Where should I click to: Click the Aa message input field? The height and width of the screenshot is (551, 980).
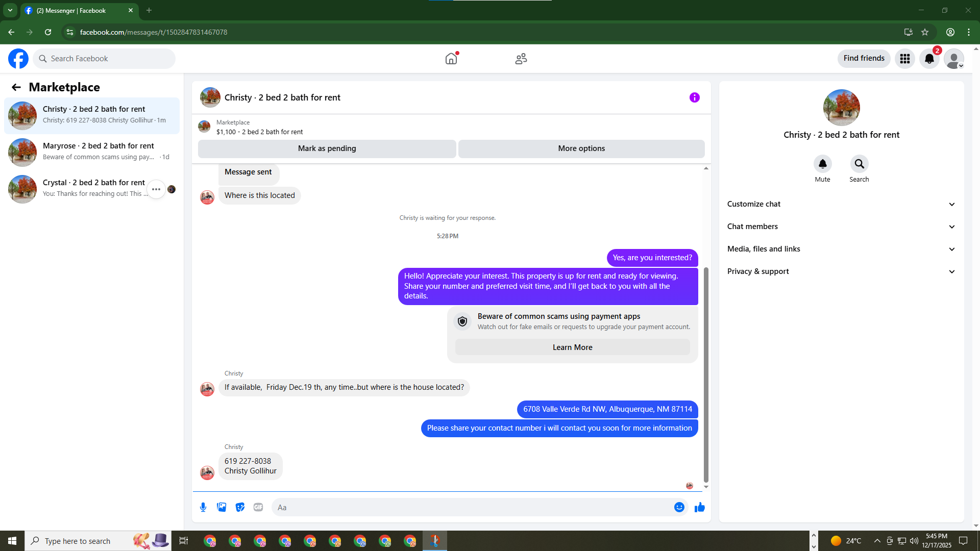pos(470,507)
